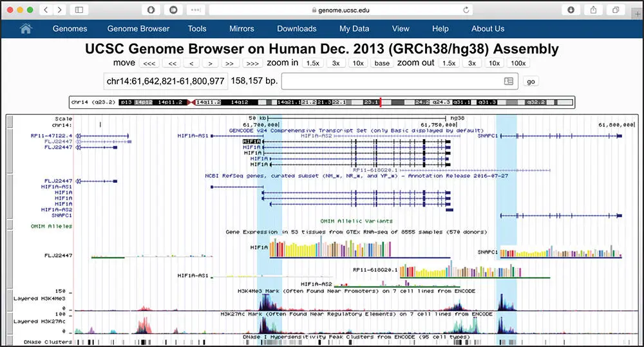The height and width of the screenshot is (347, 644).
Task: Go forward with Safari's forward arrow
Action: pyautogui.click(x=59, y=10)
